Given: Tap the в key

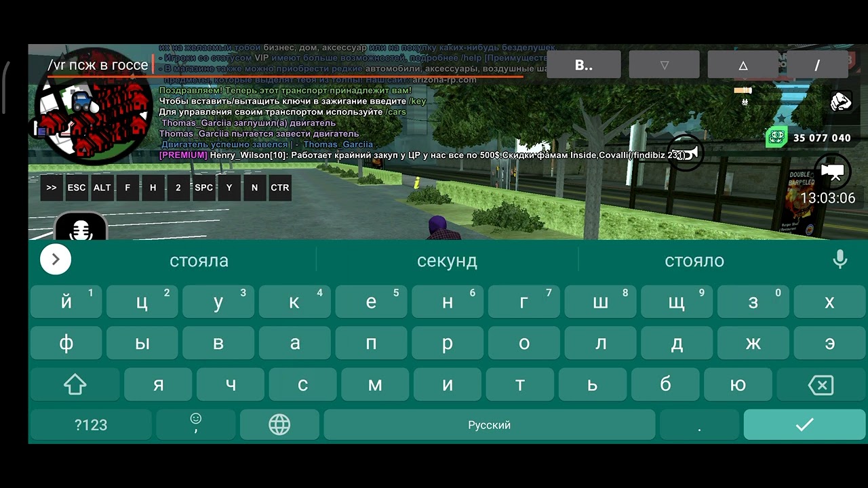Looking at the screenshot, I should [218, 344].
